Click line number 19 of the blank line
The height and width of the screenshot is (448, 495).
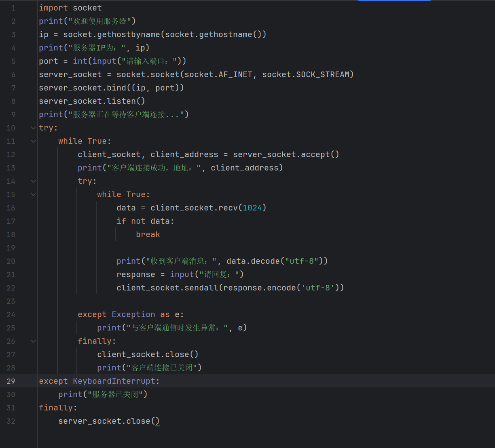click(11, 248)
